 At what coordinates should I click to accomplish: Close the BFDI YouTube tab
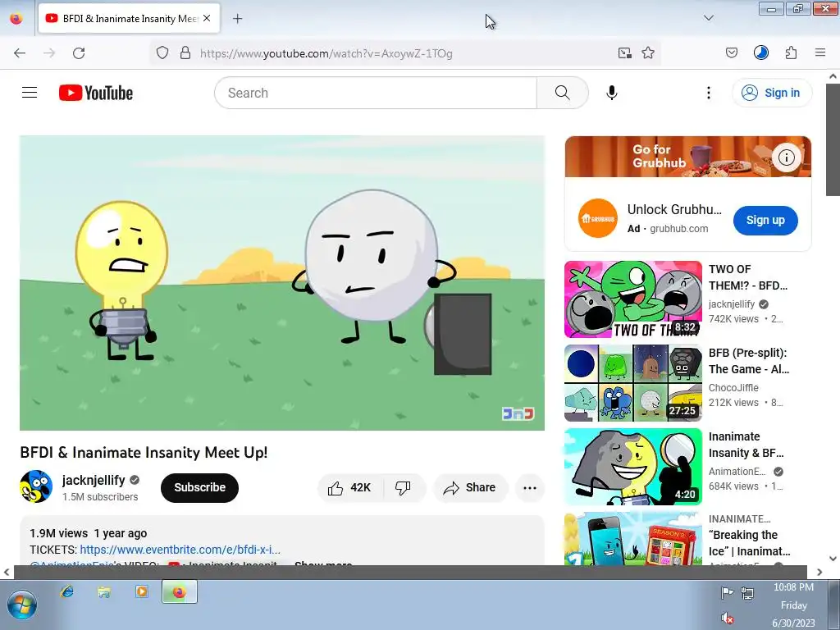[207, 18]
